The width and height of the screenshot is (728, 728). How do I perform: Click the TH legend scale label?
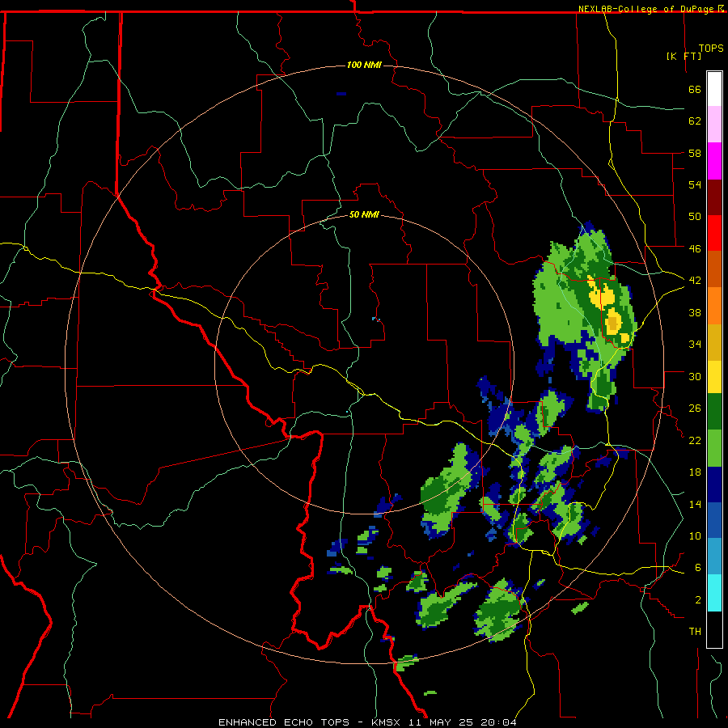[695, 632]
